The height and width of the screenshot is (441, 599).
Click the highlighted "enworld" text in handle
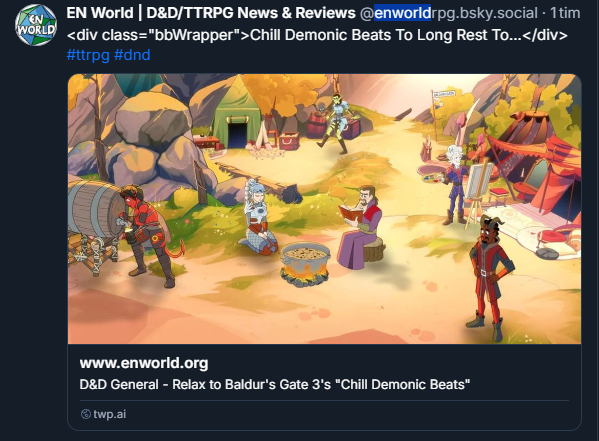[x=402, y=13]
